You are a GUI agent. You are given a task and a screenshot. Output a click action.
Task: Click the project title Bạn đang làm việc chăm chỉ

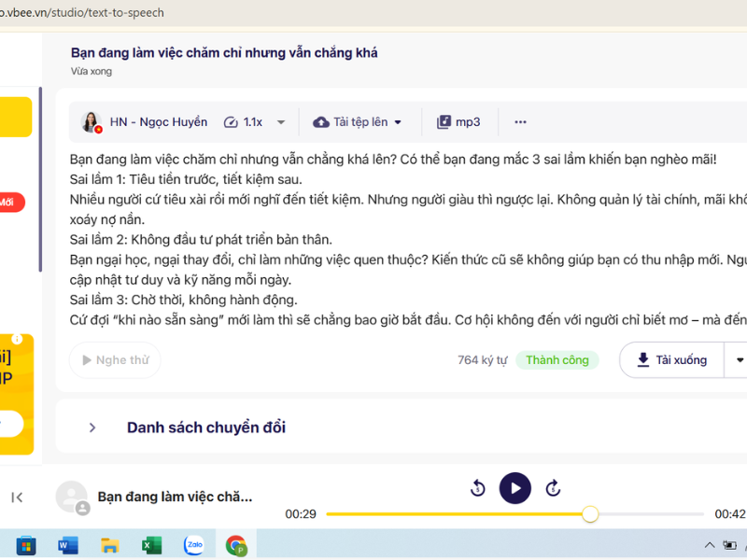[x=224, y=53]
